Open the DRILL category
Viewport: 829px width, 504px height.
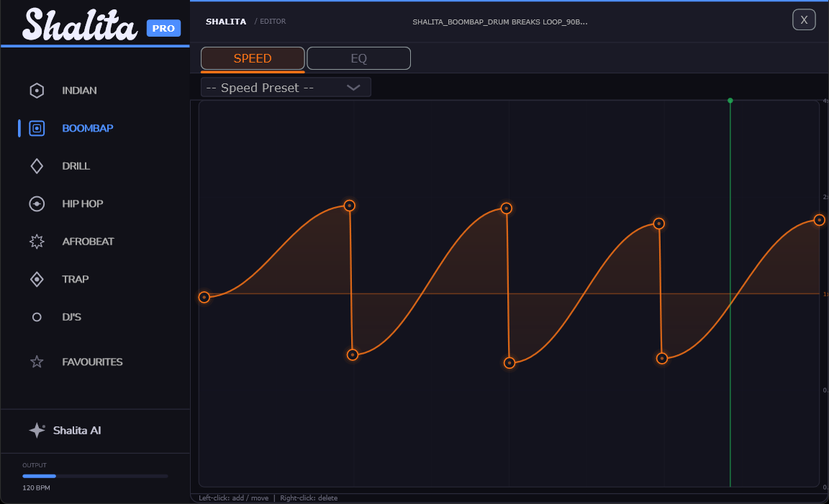[x=76, y=166]
